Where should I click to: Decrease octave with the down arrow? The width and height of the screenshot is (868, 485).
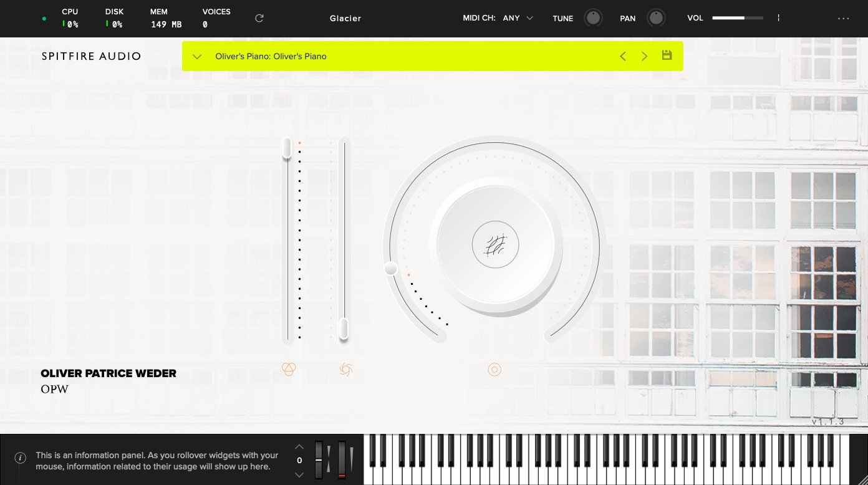(299, 474)
